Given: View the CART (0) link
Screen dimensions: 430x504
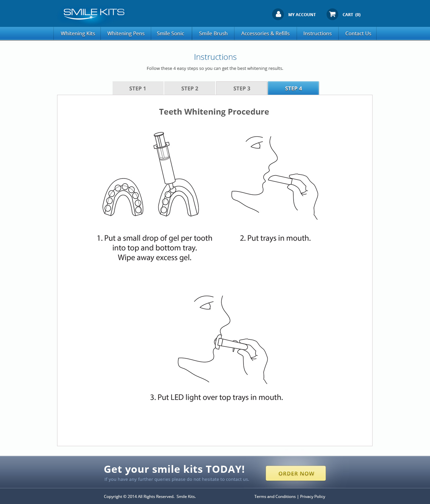Looking at the screenshot, I should [x=351, y=15].
